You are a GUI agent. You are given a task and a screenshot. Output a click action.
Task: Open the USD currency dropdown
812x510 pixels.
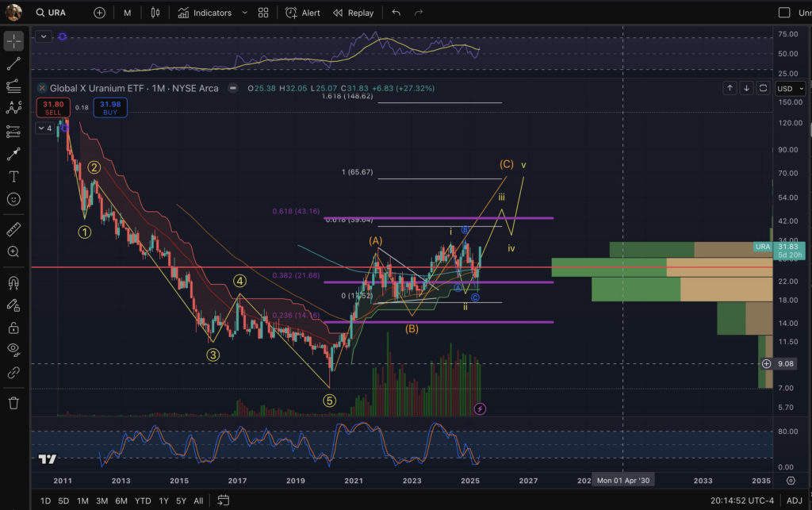(791, 89)
